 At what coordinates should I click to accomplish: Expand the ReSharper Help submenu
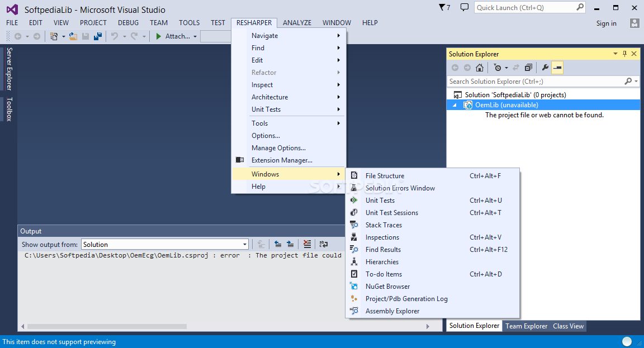(x=288, y=187)
